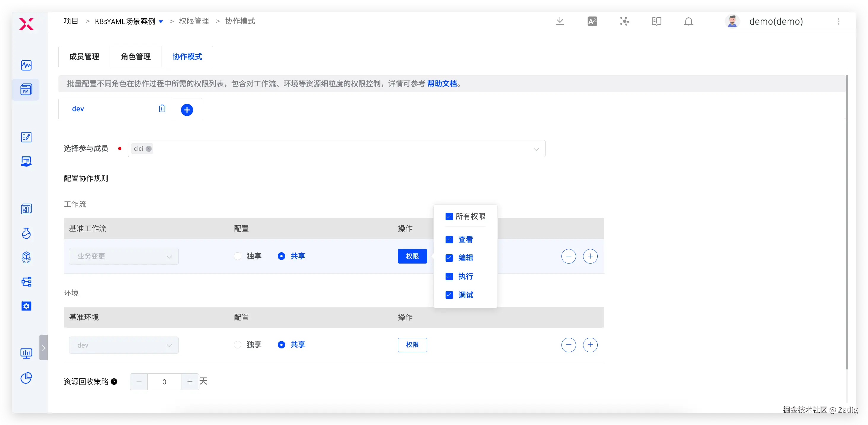The image size is (868, 425).
Task: Switch to the 角色管理 tab
Action: click(x=136, y=56)
